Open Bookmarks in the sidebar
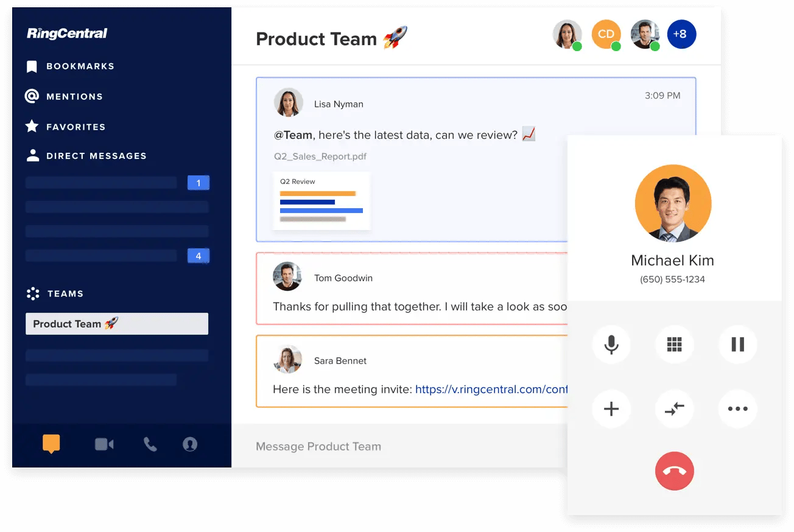The image size is (794, 532). click(x=80, y=66)
